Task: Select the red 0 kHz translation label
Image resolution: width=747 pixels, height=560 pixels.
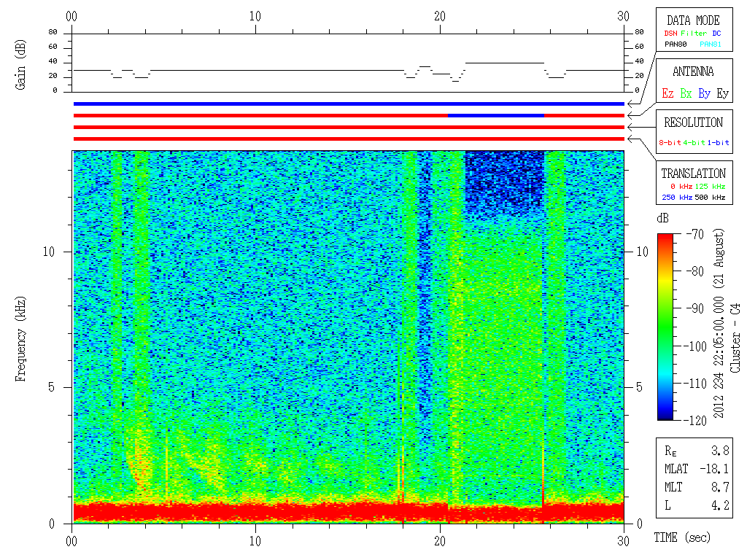Action: [681, 186]
